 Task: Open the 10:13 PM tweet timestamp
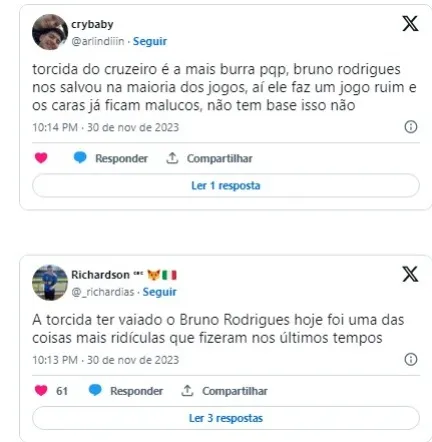point(106,360)
